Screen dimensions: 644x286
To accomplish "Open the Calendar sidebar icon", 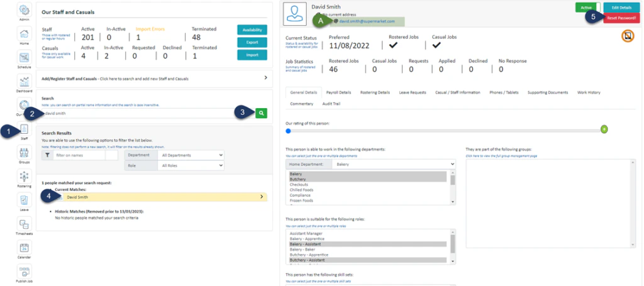I will tap(25, 248).
